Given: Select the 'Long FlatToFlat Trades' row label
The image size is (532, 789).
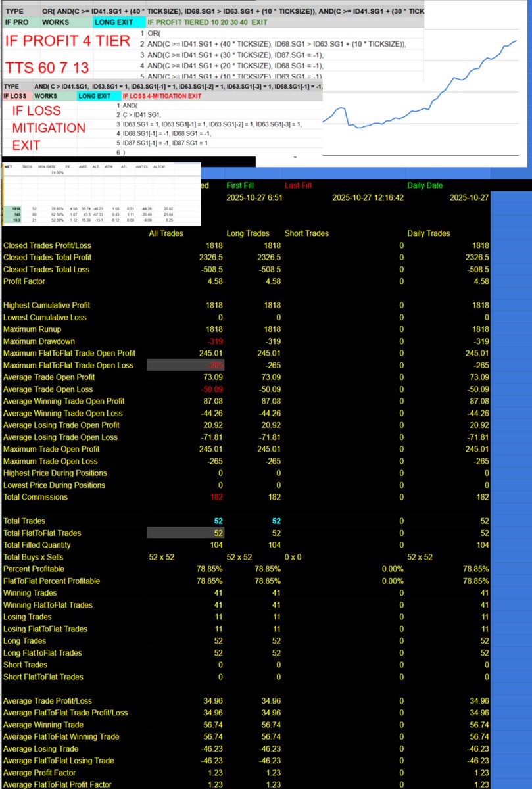Looking at the screenshot, I should coord(43,652).
